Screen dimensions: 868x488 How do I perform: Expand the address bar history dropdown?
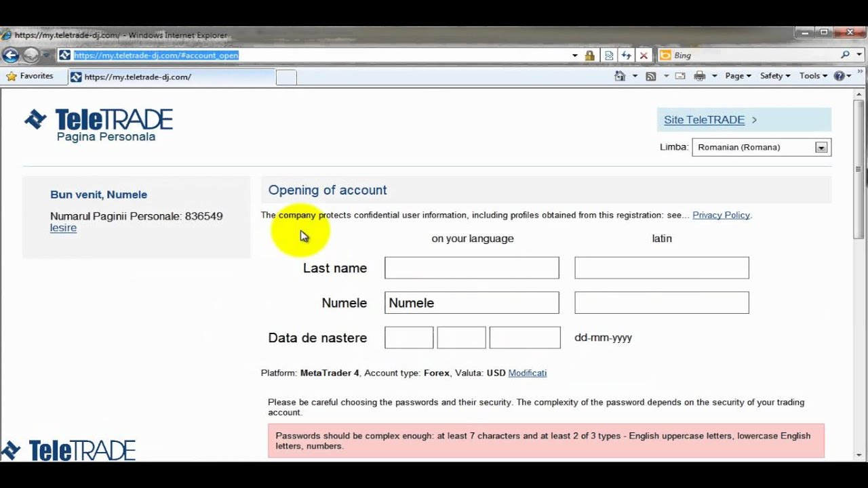point(575,56)
